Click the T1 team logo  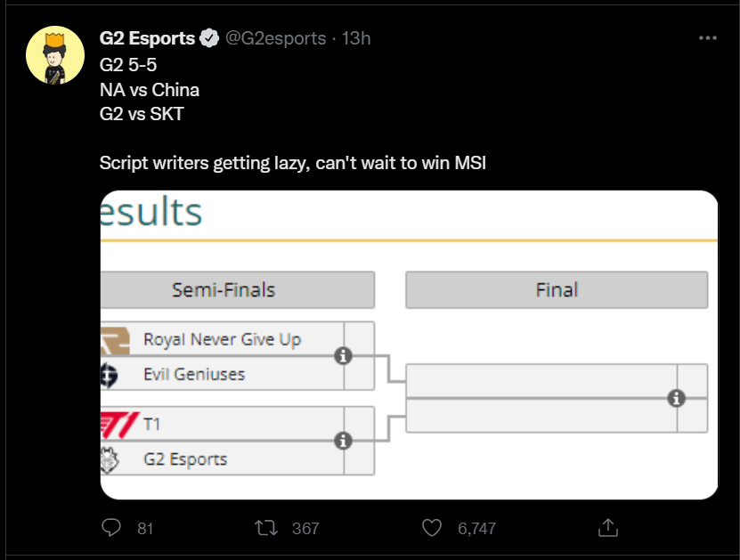pyautogui.click(x=120, y=425)
